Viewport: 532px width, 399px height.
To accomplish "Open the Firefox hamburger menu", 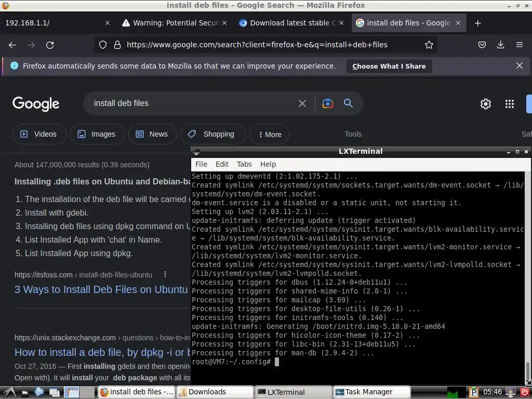I will (x=519, y=45).
